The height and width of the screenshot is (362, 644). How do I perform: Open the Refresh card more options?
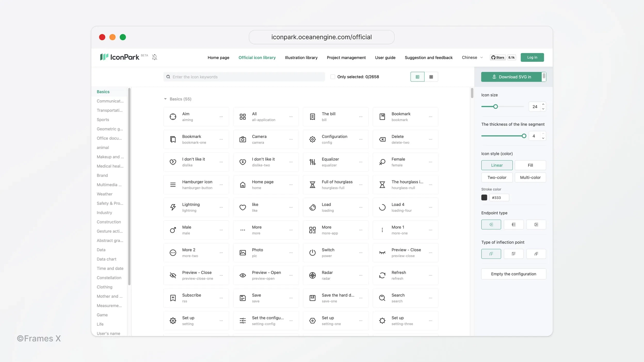pyautogui.click(x=430, y=276)
